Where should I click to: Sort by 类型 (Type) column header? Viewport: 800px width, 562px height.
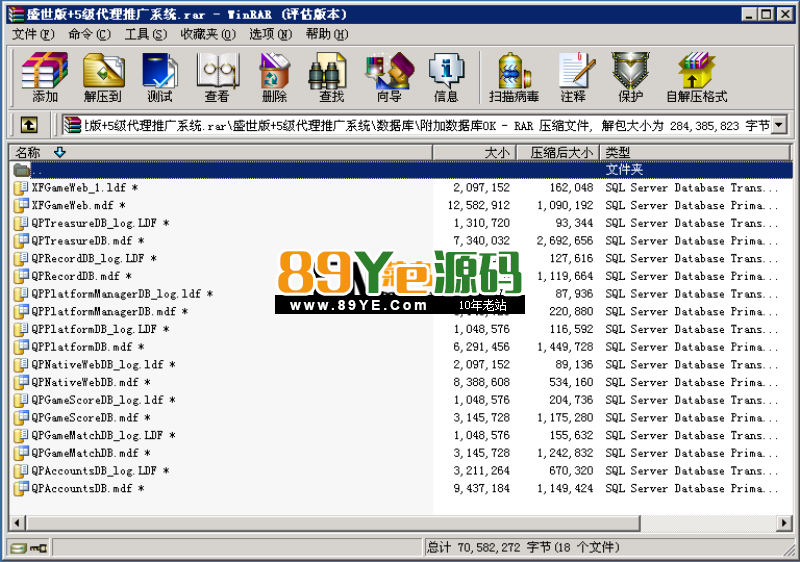[695, 152]
